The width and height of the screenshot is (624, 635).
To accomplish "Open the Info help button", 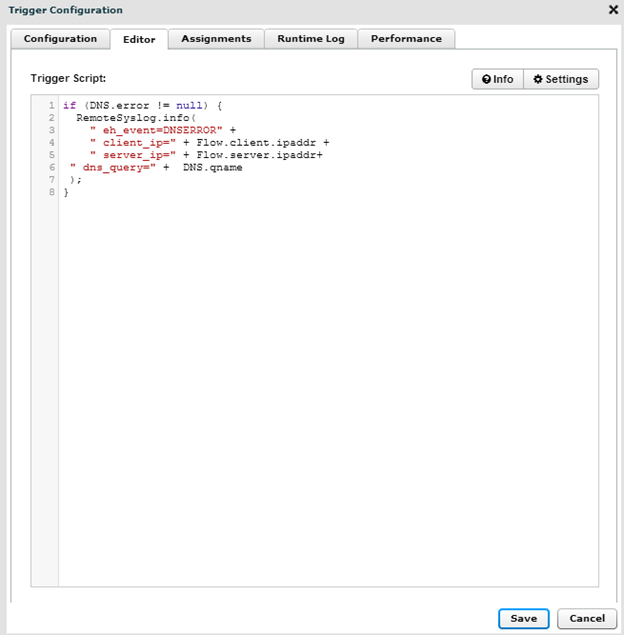I will pyautogui.click(x=497, y=79).
